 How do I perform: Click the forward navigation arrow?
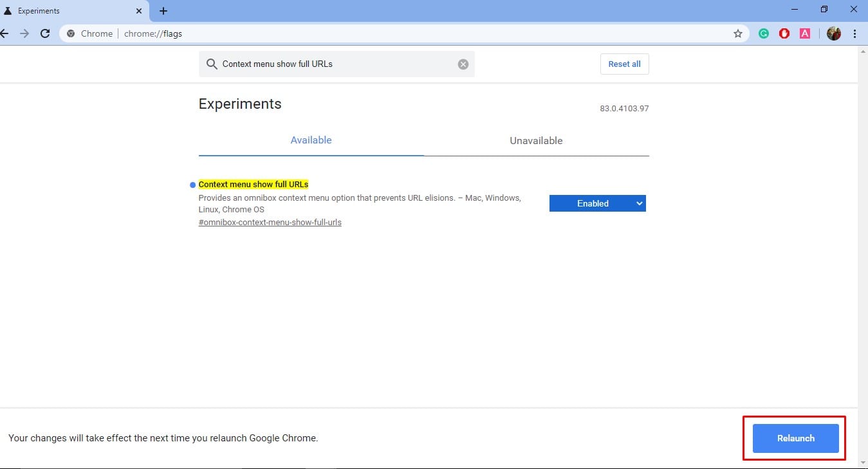(25, 33)
